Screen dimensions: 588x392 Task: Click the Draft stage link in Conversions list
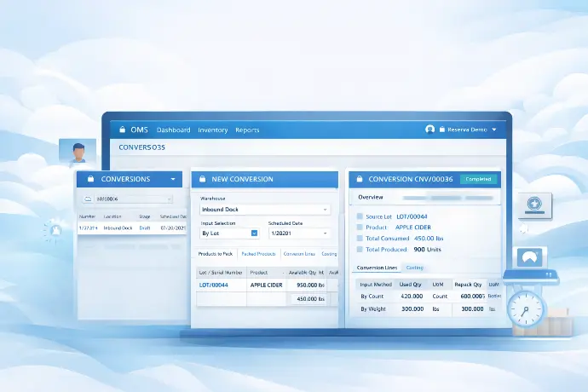[x=145, y=228]
